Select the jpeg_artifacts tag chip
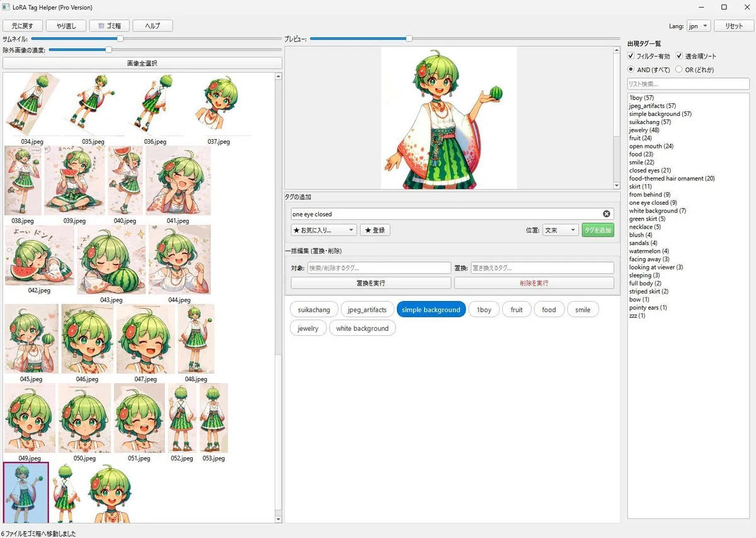The height and width of the screenshot is (538, 756). pyautogui.click(x=367, y=309)
